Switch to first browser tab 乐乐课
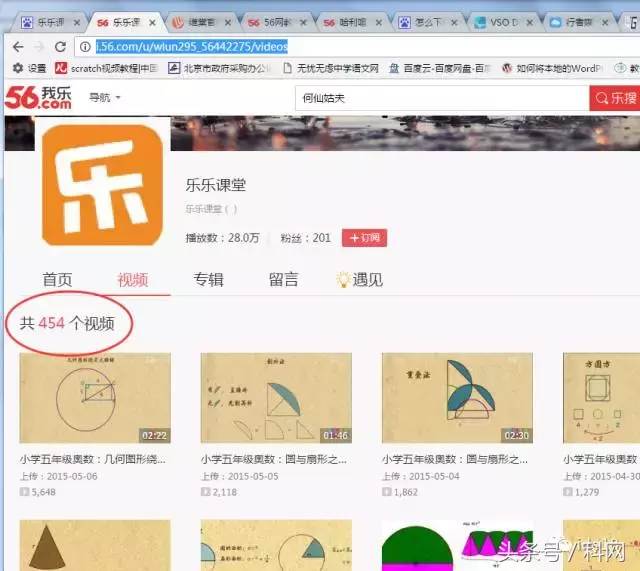This screenshot has width=640, height=571. pos(49,22)
